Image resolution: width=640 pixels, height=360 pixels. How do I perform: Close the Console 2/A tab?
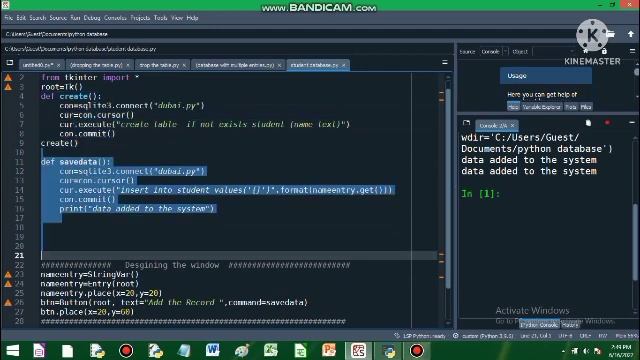click(513, 126)
